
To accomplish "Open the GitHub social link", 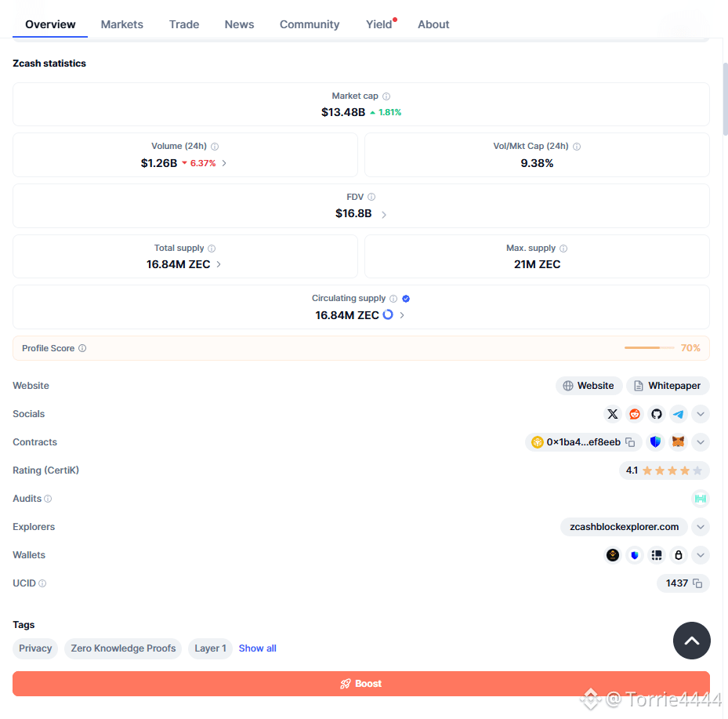I will point(656,414).
